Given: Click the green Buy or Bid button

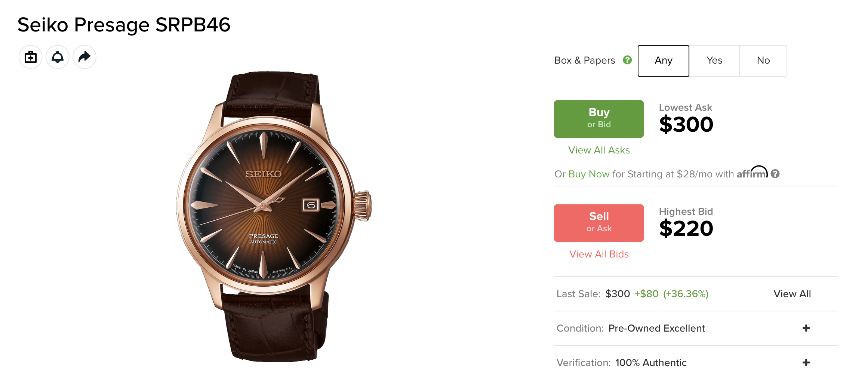Looking at the screenshot, I should point(599,119).
